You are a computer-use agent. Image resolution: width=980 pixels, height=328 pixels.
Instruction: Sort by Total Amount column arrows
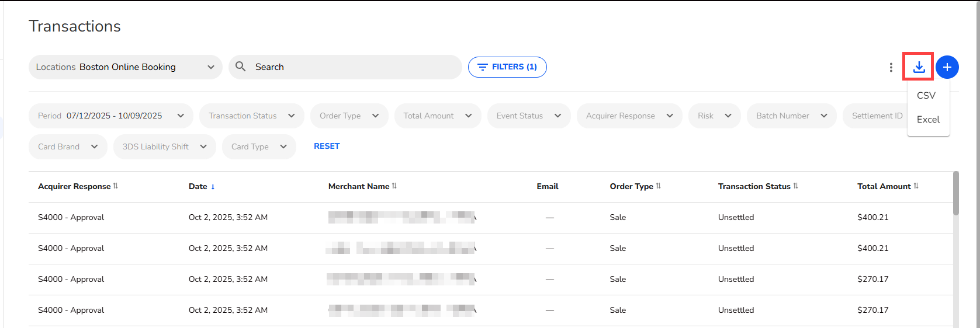tap(916, 186)
